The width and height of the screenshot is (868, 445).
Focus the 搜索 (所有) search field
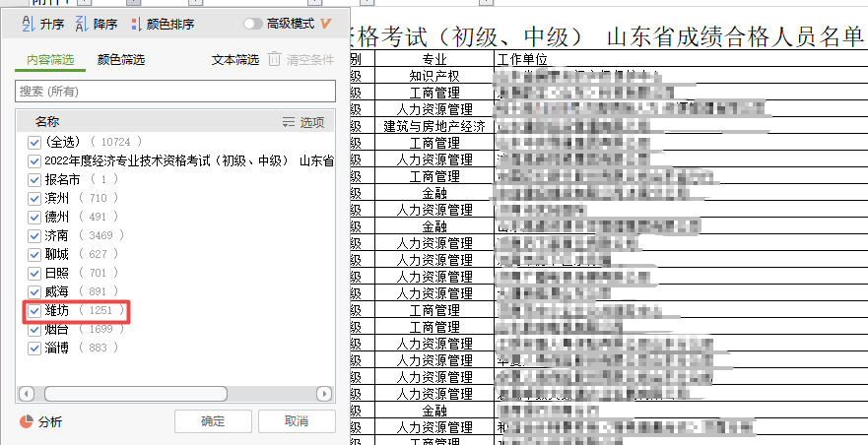click(175, 92)
